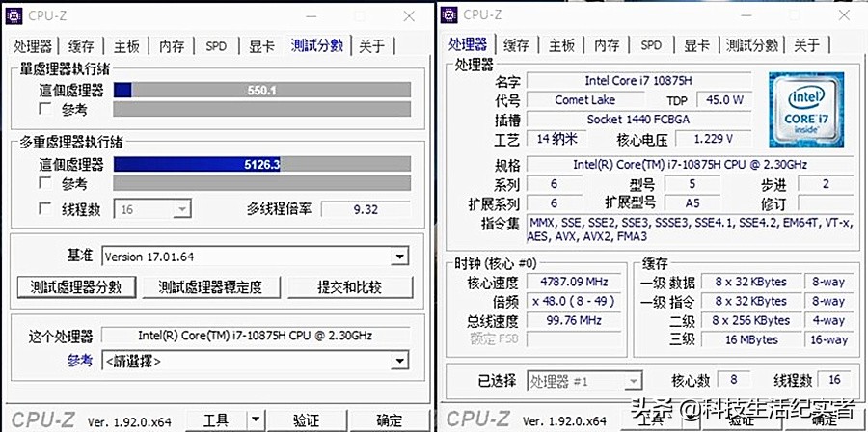Click 工具 button in left window

pos(216,420)
